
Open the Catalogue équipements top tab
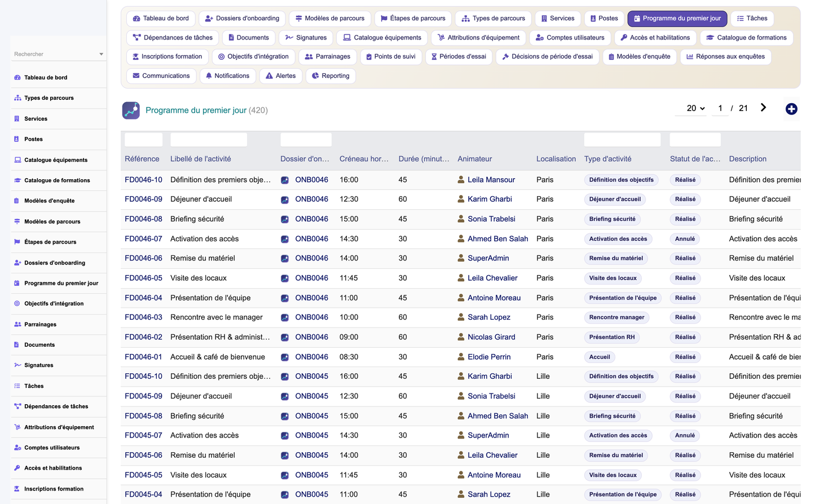click(382, 38)
